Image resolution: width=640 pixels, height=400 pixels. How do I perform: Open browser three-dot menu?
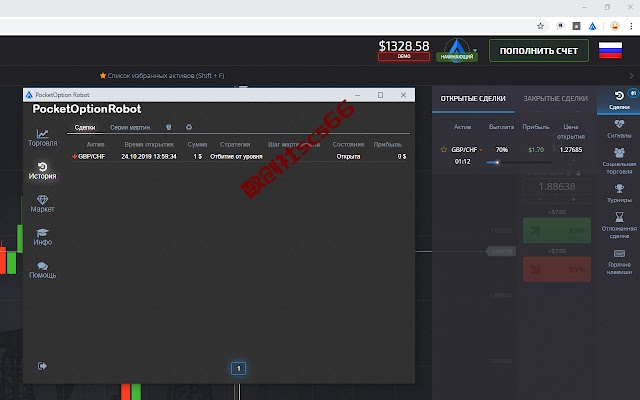pyautogui.click(x=631, y=26)
